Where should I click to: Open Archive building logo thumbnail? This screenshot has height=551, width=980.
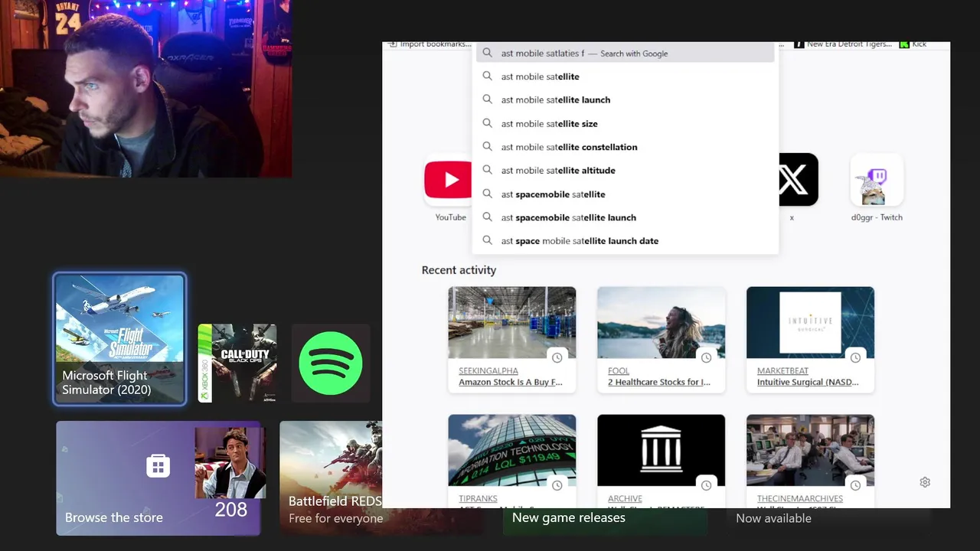click(x=661, y=450)
